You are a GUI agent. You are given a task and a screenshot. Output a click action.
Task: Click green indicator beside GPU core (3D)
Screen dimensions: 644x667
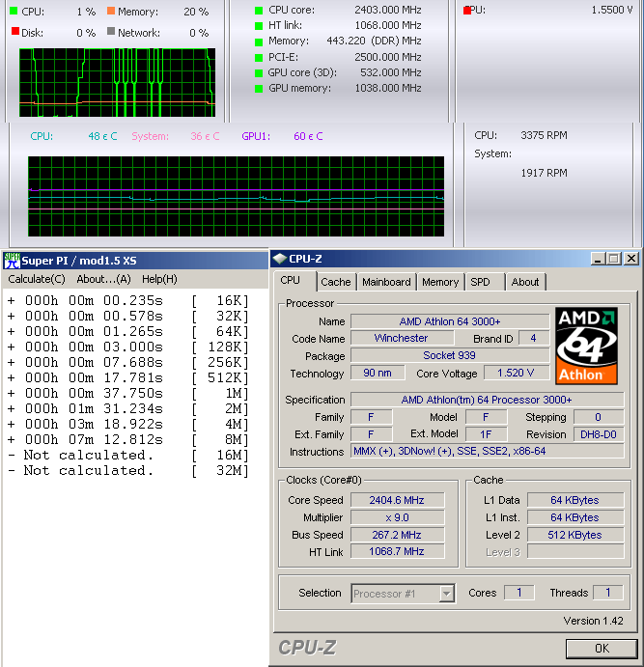tap(259, 73)
